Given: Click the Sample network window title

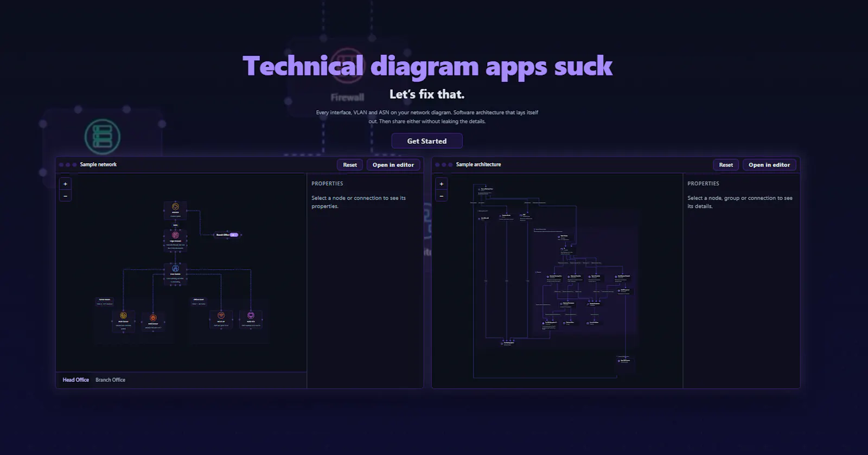Looking at the screenshot, I should pos(98,164).
